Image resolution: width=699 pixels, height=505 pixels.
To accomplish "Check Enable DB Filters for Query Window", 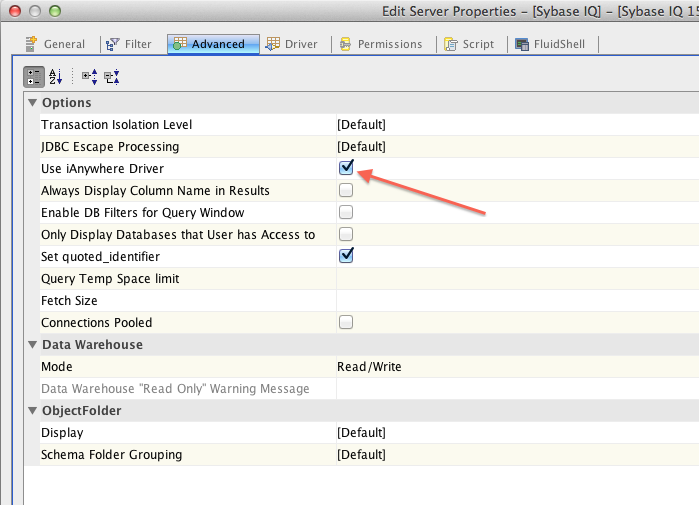I will (346, 212).
